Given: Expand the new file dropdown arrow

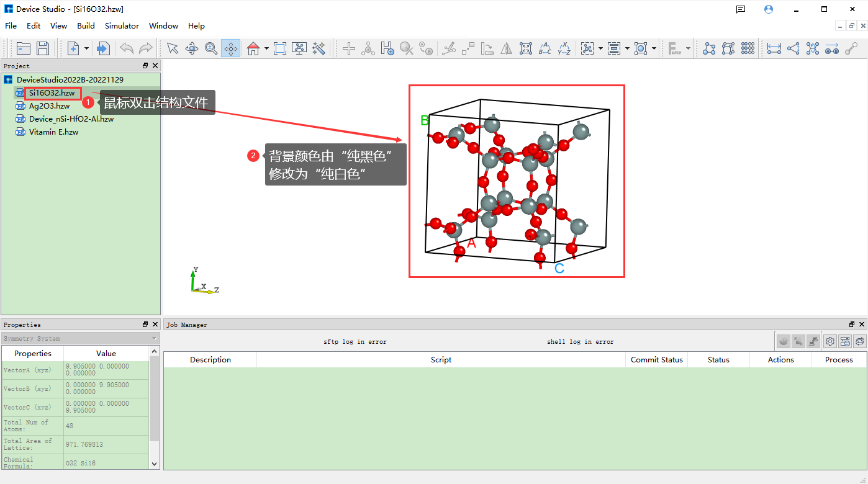Looking at the screenshot, I should pyautogui.click(x=86, y=48).
